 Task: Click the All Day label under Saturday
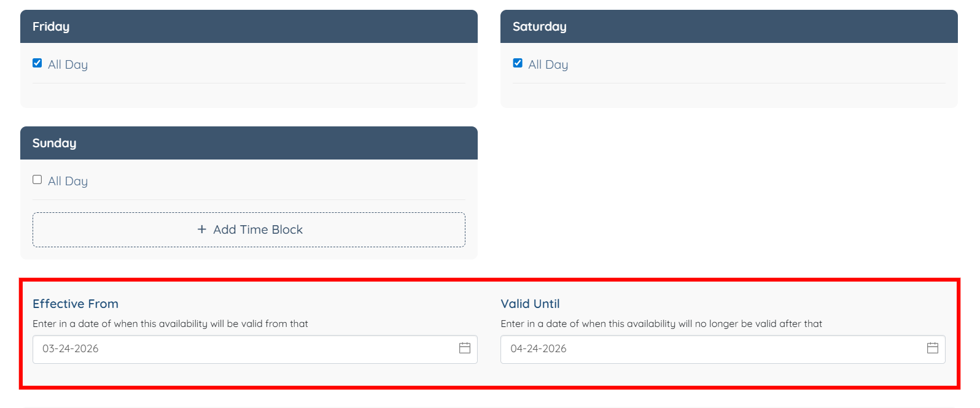point(548,64)
